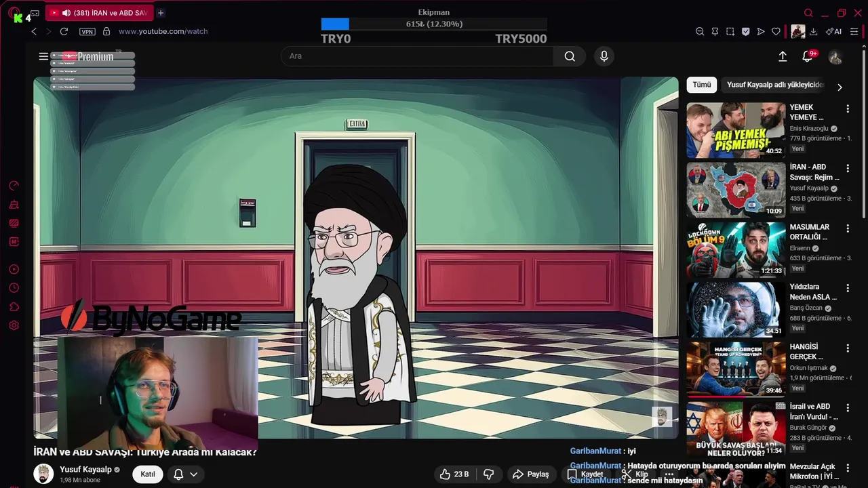
Task: Open Easy Setup sliders icon
Action: [x=854, y=31]
